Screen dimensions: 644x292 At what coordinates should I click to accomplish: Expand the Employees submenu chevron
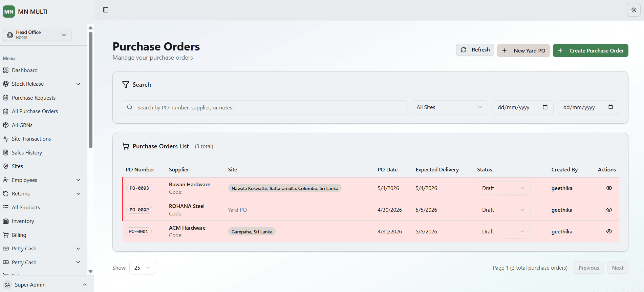(x=78, y=180)
